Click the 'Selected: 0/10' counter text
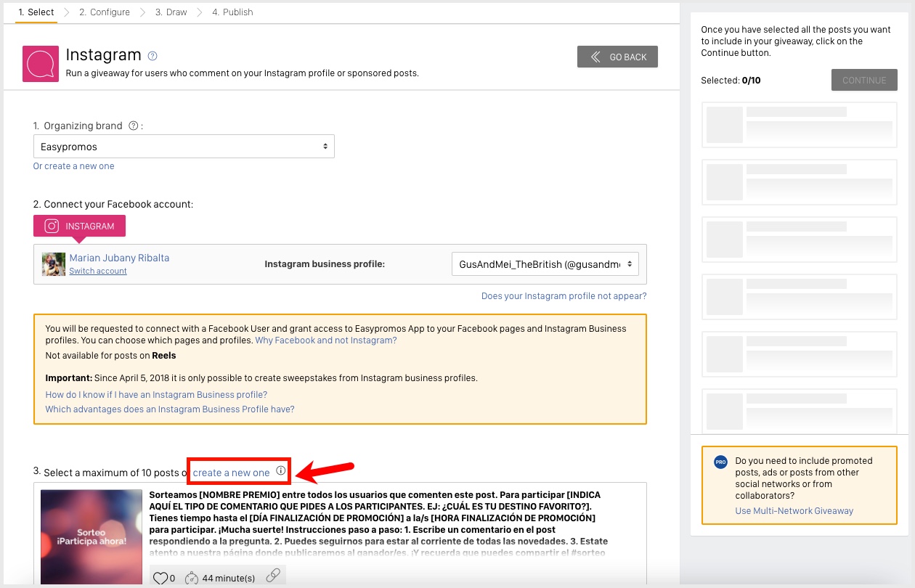Screen dimensions: 915x588 pyautogui.click(x=731, y=81)
